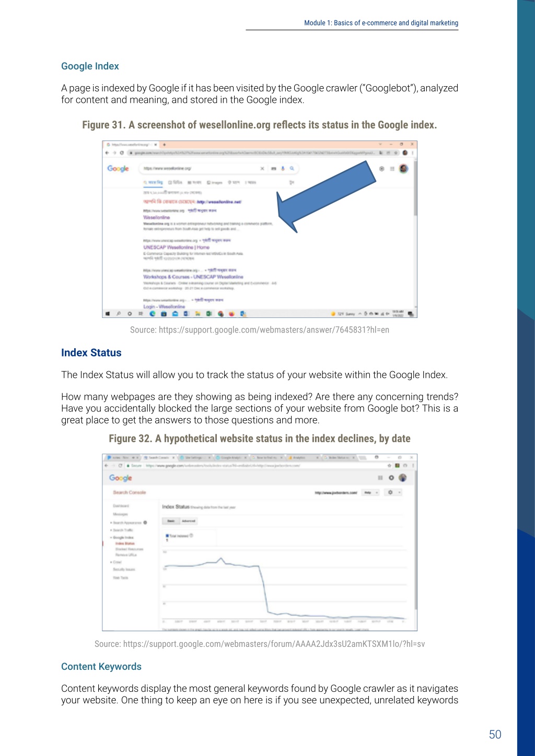This screenshot has width=535, height=756.
Task: Open the Google apps grid in Figure 32
Action: pos(380,478)
